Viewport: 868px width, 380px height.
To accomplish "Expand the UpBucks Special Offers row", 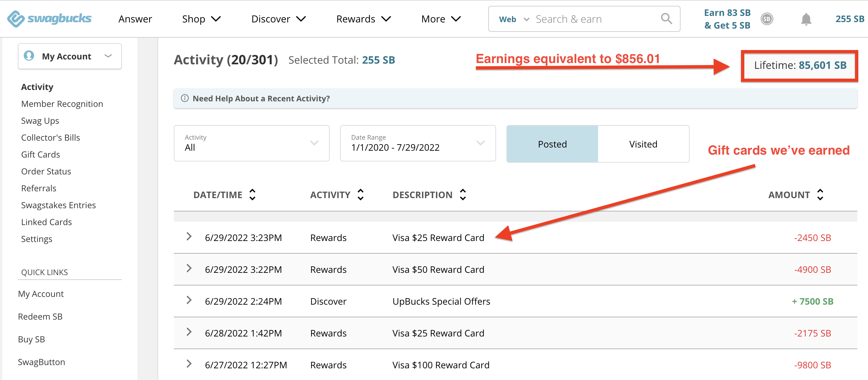I will click(x=189, y=300).
